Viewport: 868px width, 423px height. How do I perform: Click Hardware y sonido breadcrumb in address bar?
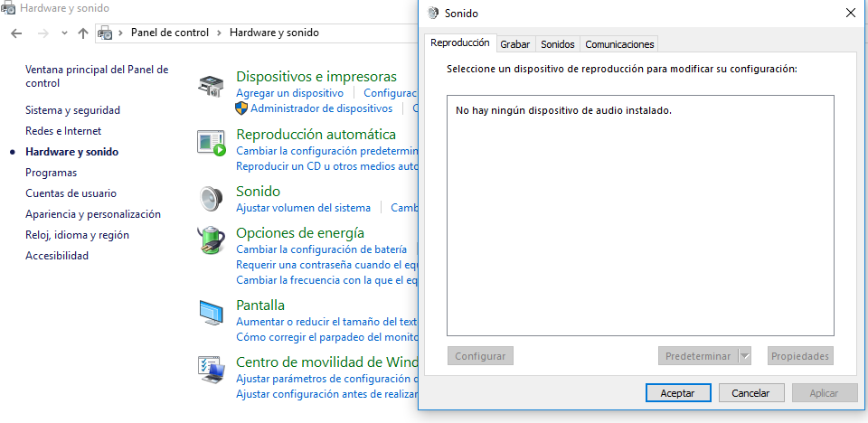pos(275,33)
